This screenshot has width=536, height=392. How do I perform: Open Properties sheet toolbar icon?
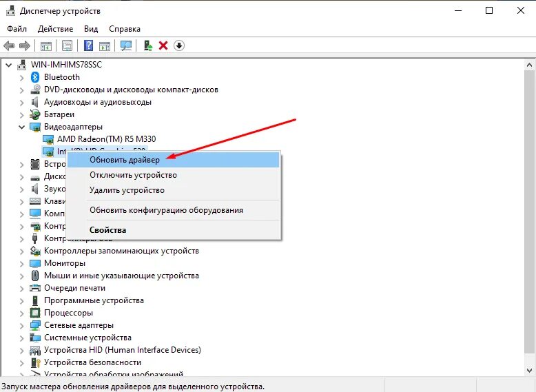[x=67, y=45]
